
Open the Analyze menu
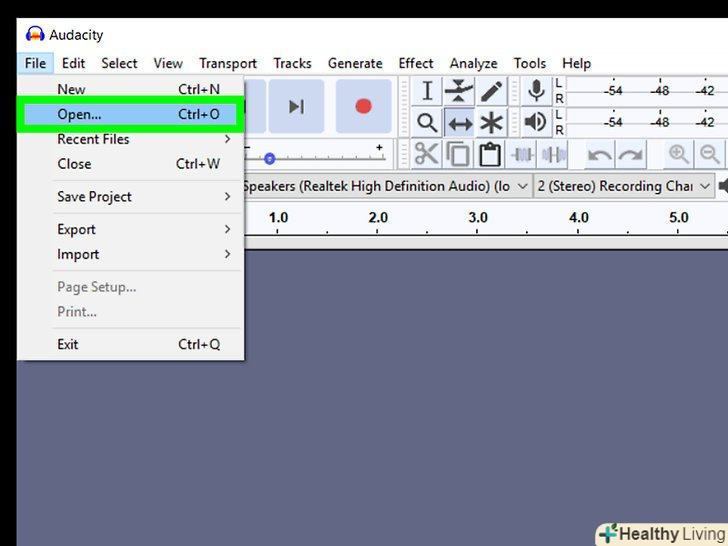click(x=473, y=63)
